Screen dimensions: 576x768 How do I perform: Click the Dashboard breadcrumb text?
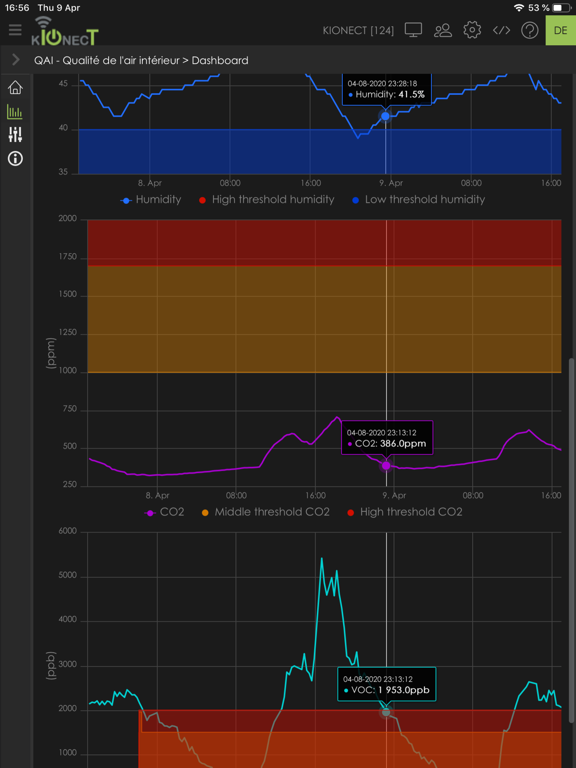(220, 60)
